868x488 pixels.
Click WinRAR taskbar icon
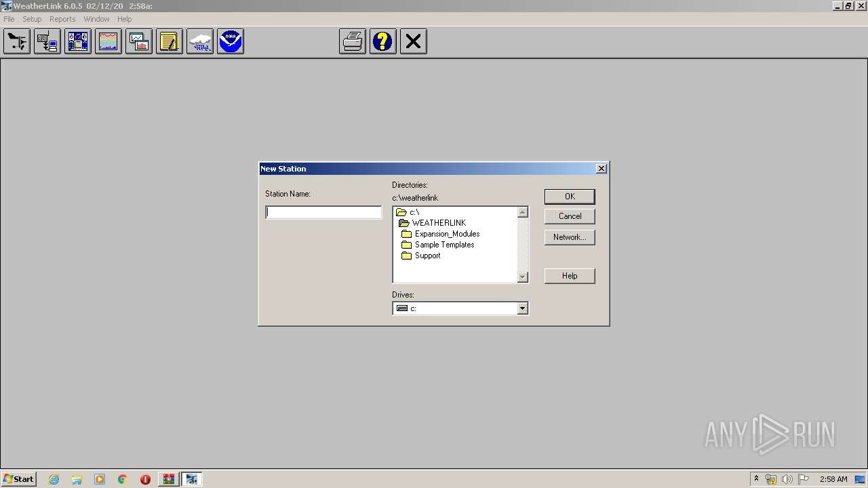point(168,479)
